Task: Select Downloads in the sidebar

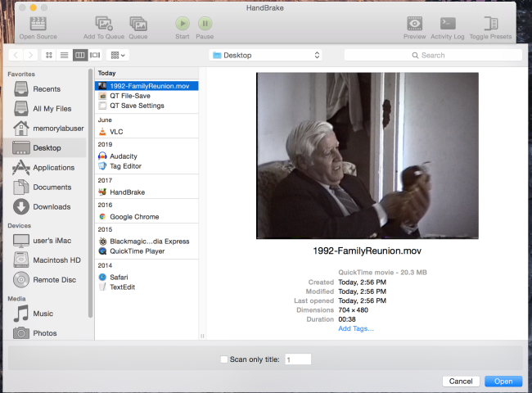Action: click(51, 207)
